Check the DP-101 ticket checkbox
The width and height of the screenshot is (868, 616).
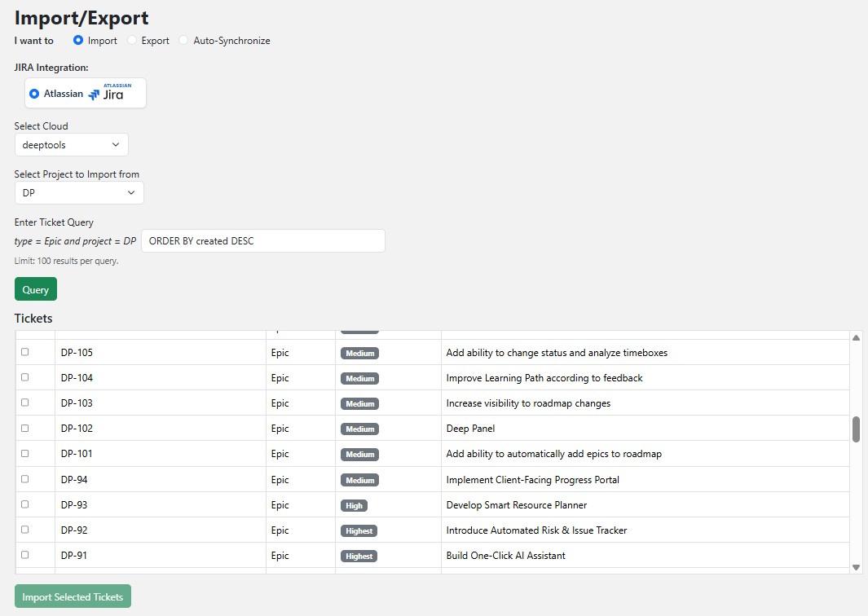pos(25,453)
